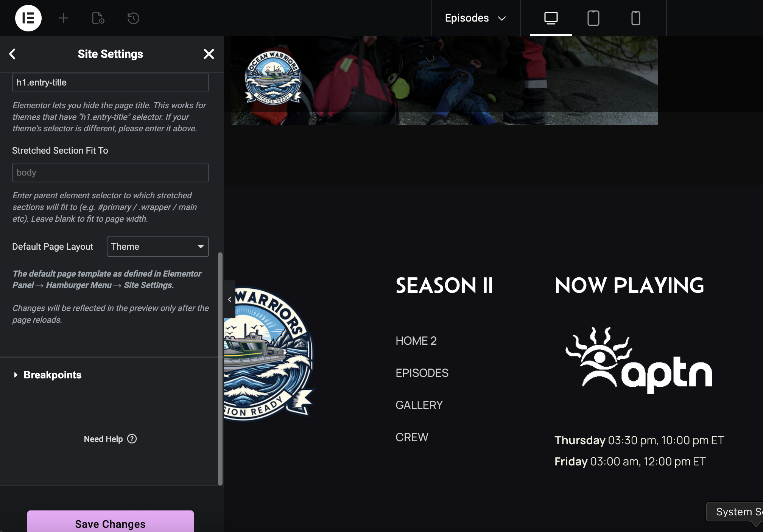Viewport: 763px width, 532px height.
Task: Click the Add Element plus icon
Action: pos(64,18)
